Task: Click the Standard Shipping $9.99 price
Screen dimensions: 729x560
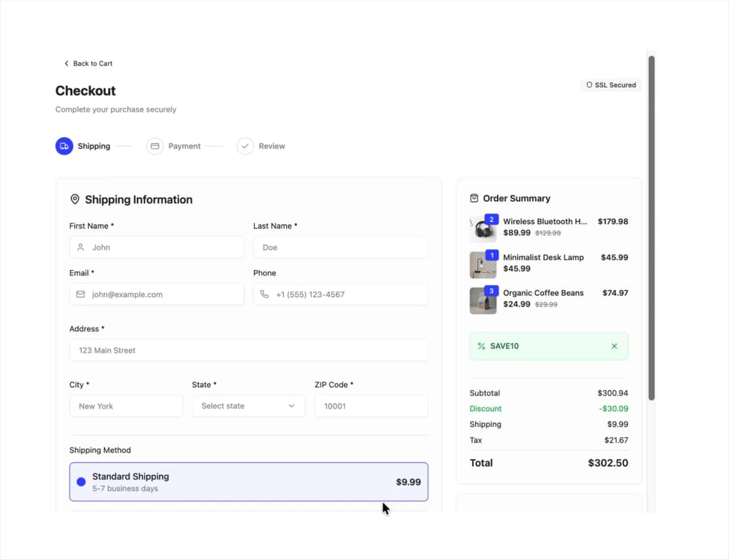Action: [x=408, y=482]
